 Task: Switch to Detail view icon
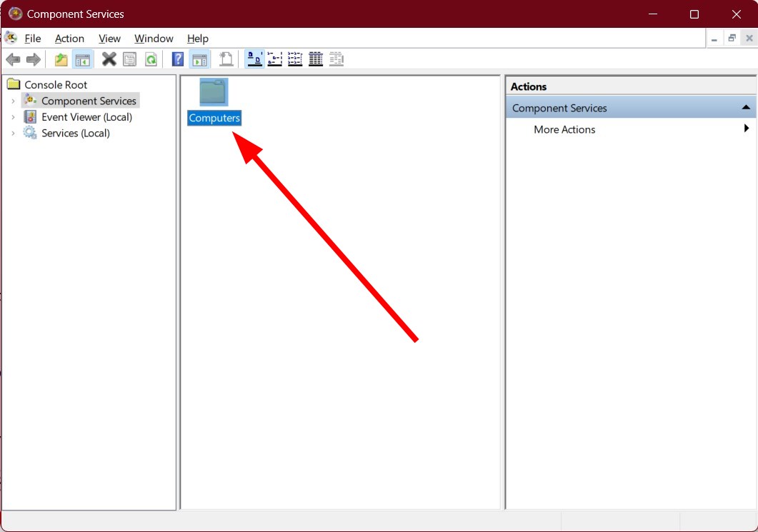316,59
